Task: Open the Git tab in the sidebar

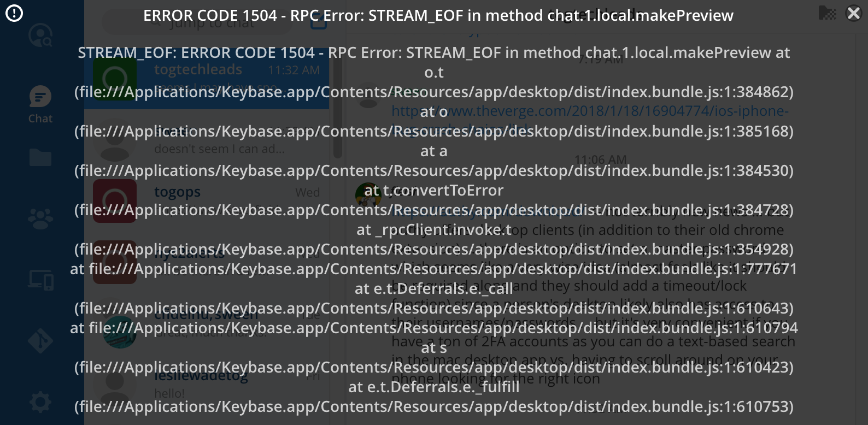Action: click(x=40, y=341)
